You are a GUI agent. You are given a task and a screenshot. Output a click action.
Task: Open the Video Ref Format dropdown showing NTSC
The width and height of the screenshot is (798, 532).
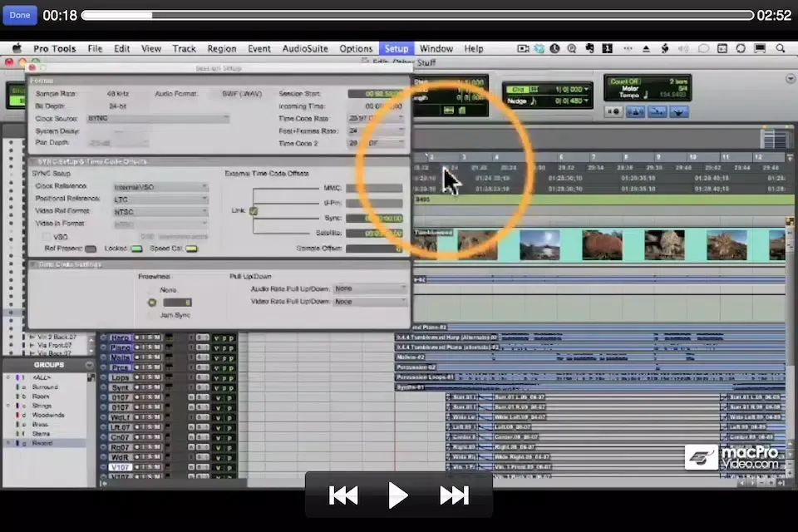coord(160,211)
